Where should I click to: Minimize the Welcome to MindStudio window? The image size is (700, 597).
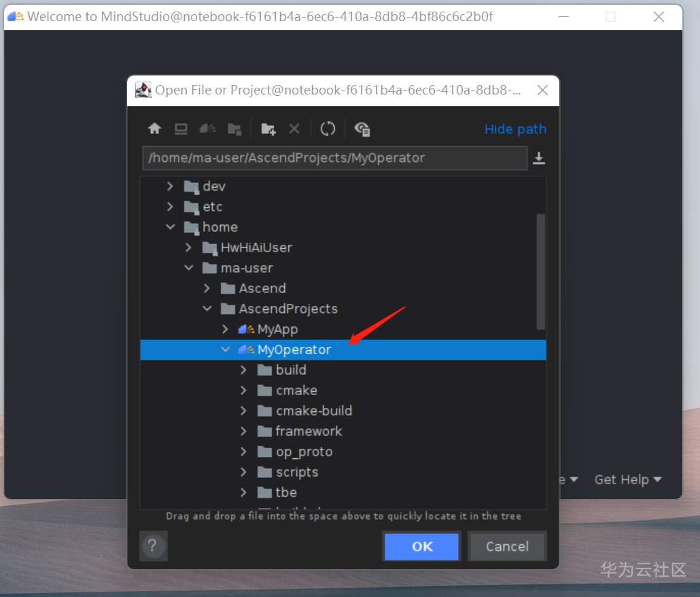point(564,17)
